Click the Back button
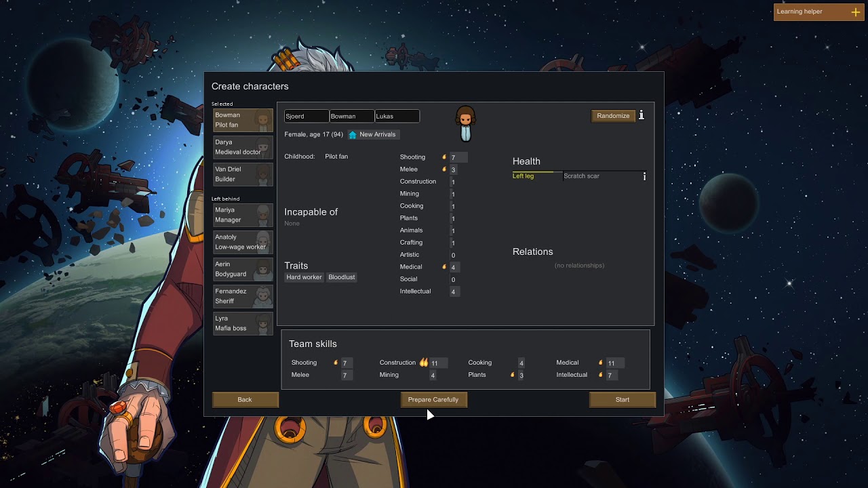The image size is (868, 488). (245, 400)
